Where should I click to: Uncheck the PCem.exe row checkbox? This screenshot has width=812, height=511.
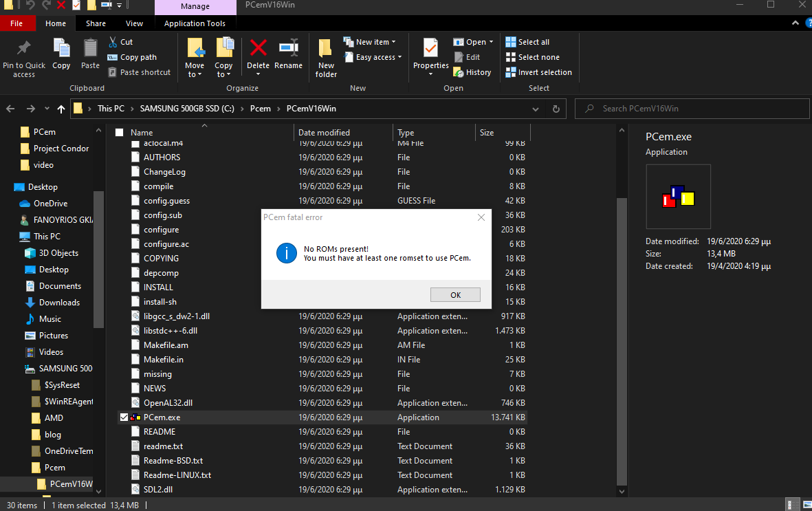pos(124,417)
